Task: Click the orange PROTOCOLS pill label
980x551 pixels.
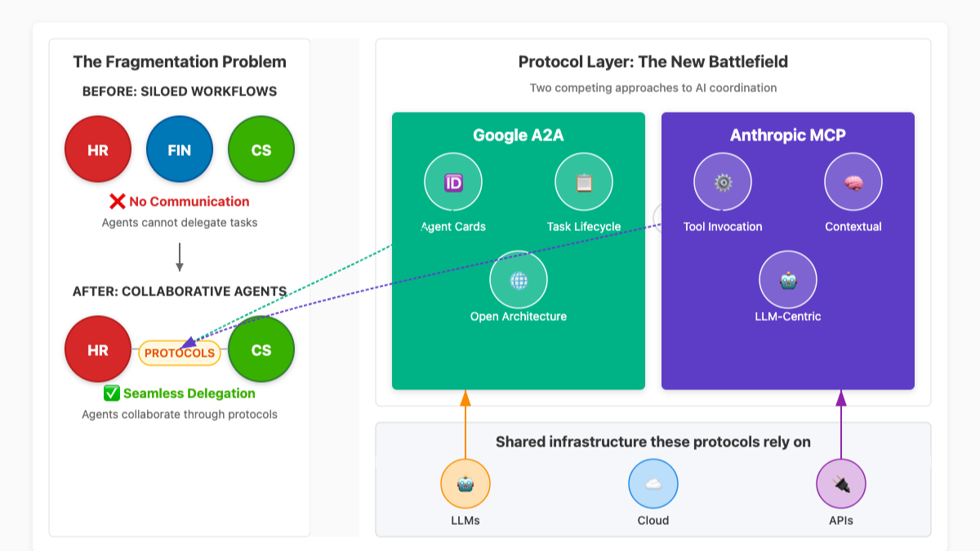Action: click(x=180, y=353)
